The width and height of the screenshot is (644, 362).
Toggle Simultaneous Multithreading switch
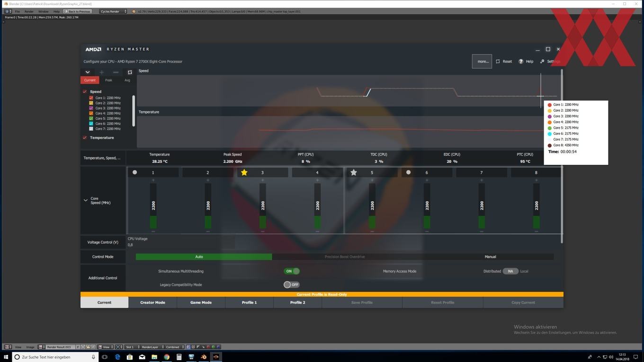(292, 271)
